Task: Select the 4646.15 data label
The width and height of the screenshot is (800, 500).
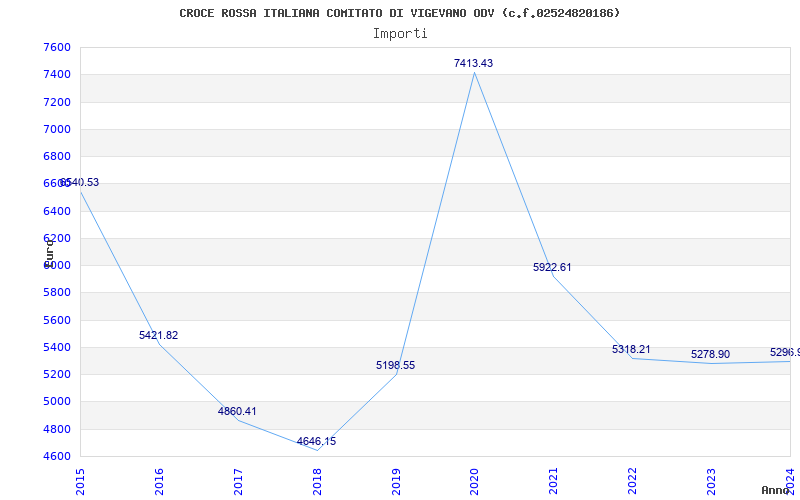Action: [316, 441]
